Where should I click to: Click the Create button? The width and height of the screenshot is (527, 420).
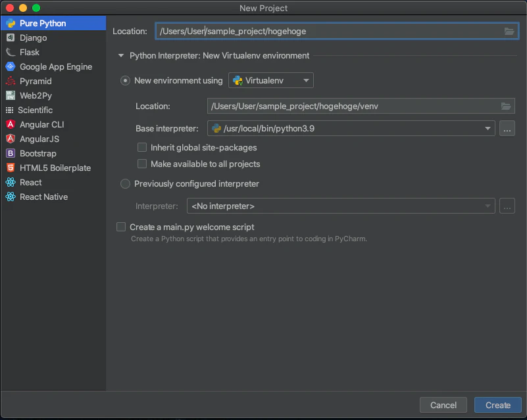pos(498,406)
